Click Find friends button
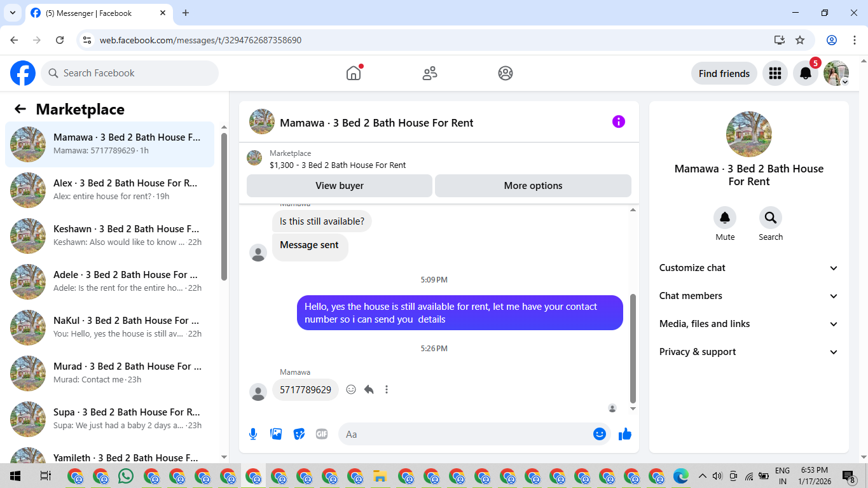868x488 pixels. 724,73
